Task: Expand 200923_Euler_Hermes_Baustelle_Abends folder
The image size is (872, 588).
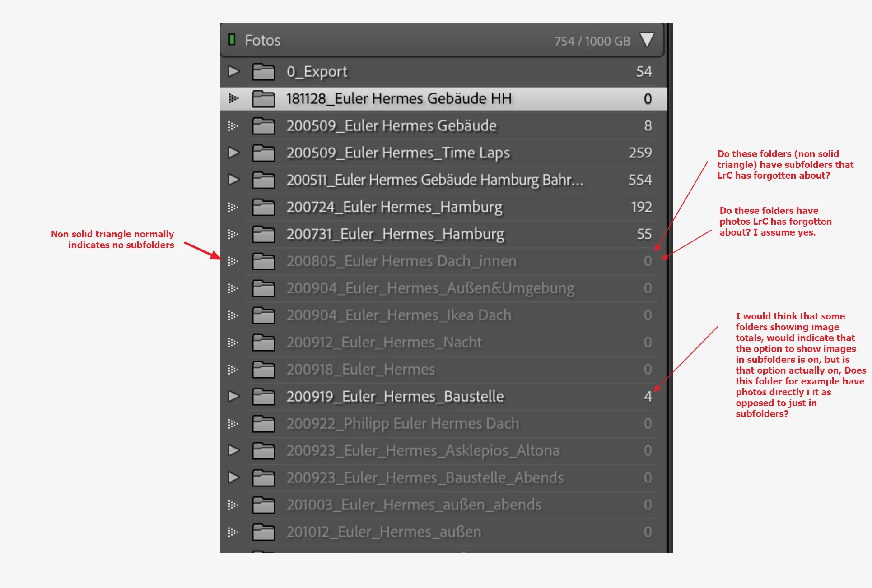Action: (233, 477)
